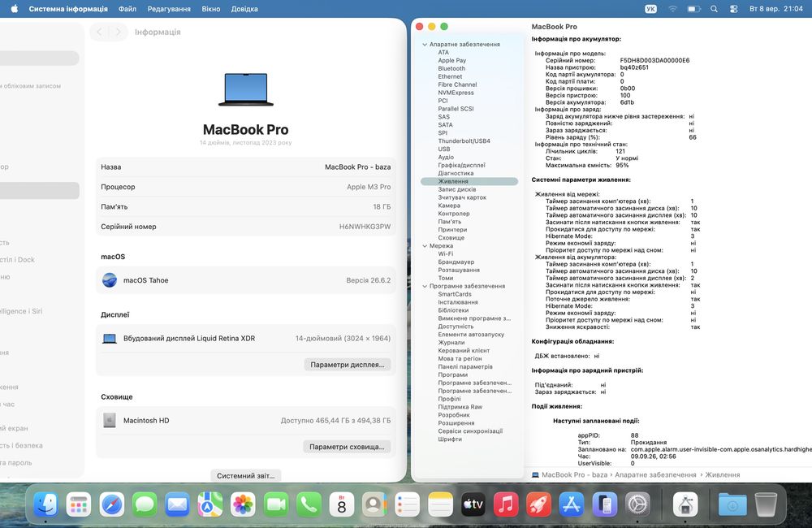Click the date and time in menu bar
The image size is (812, 528).
775,9
